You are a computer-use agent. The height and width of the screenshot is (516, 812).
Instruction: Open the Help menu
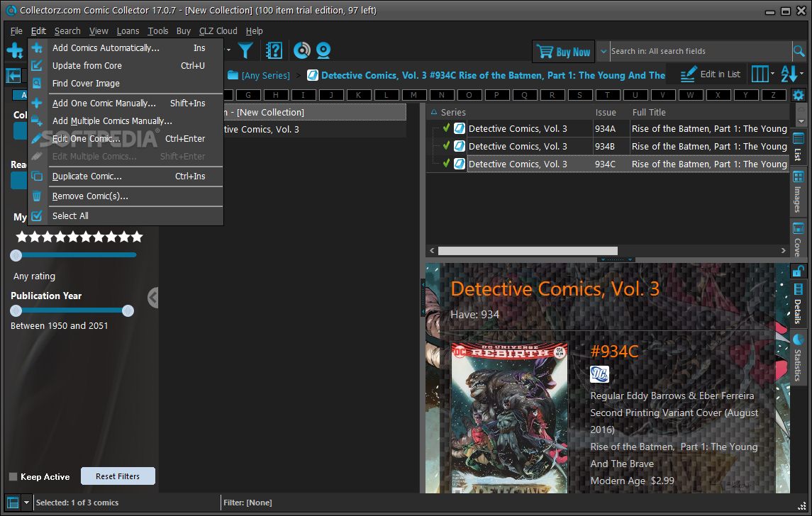click(x=254, y=31)
